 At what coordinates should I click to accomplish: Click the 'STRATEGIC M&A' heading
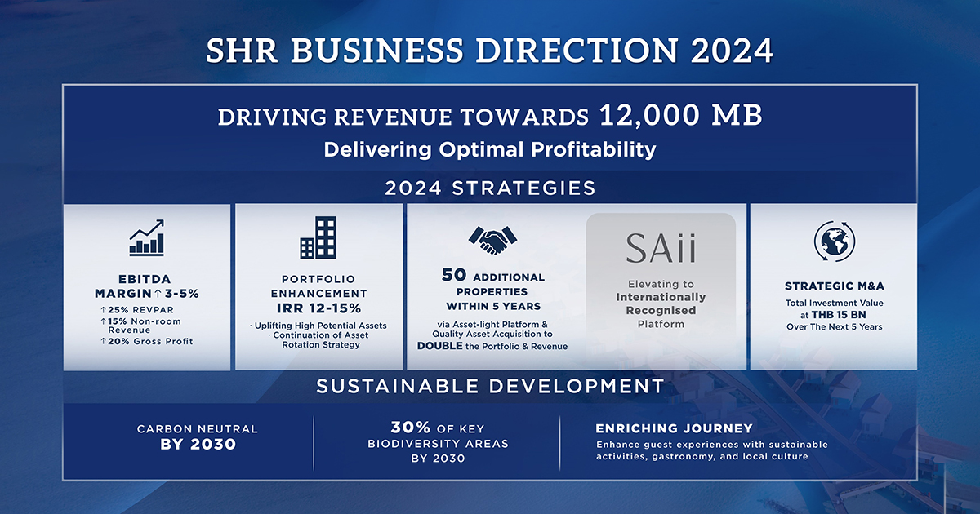(834, 286)
